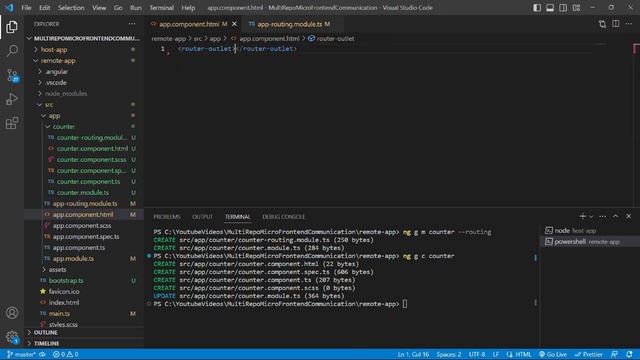Toggle primary side bar layout icon

(x=537, y=8)
